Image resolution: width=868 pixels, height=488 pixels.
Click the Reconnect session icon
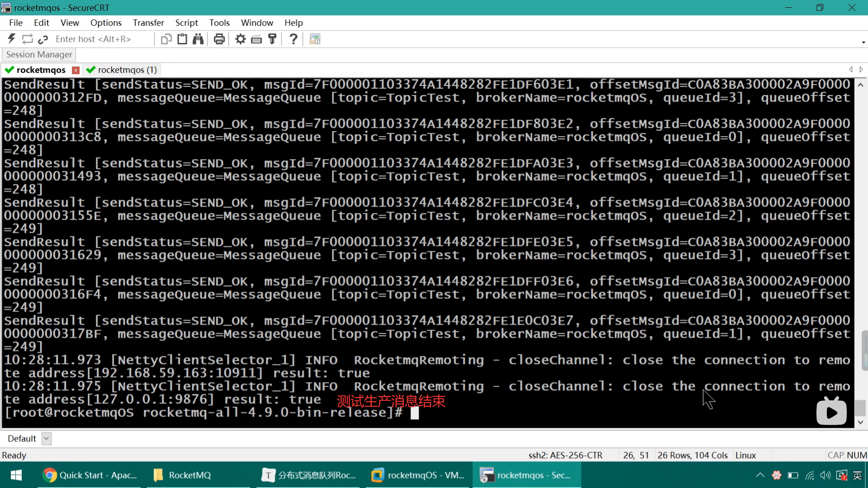[28, 39]
